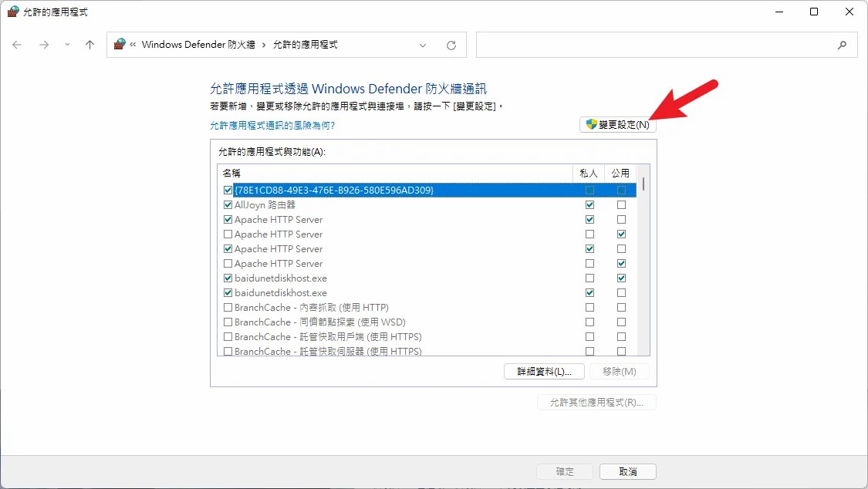Enable BranchCache - 託管快取伺服器 (使用 HTTPS) checkbox
Viewport: 868px width, 489px height.
228,351
